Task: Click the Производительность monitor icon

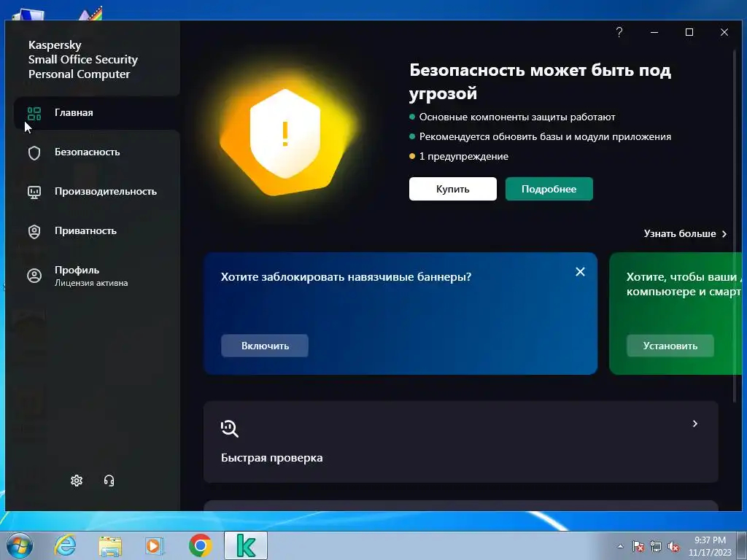Action: [34, 192]
